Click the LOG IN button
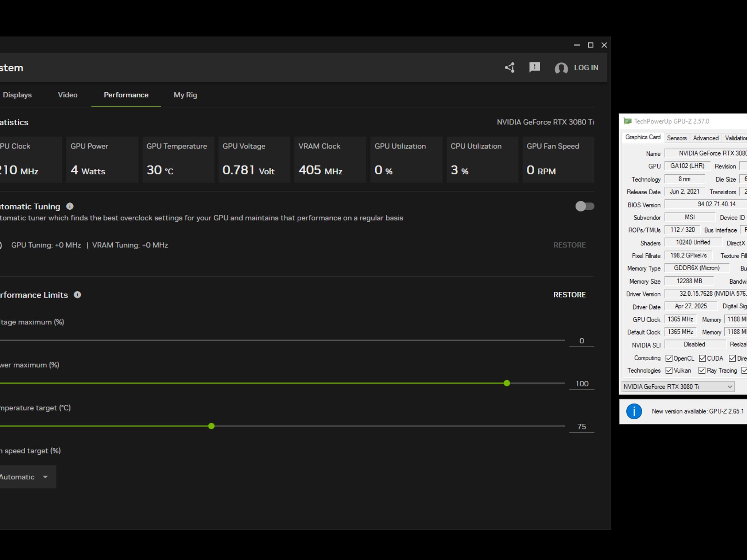 pyautogui.click(x=586, y=67)
